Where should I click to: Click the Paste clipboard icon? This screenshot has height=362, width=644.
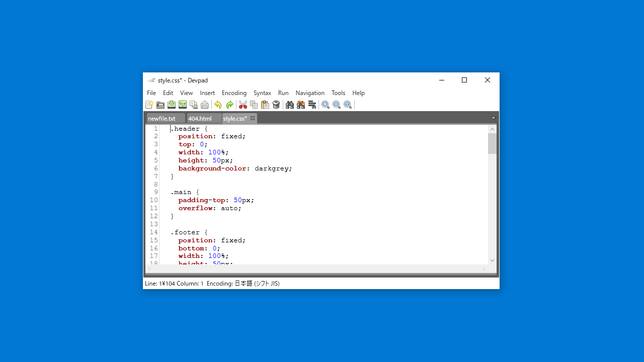pos(265,105)
